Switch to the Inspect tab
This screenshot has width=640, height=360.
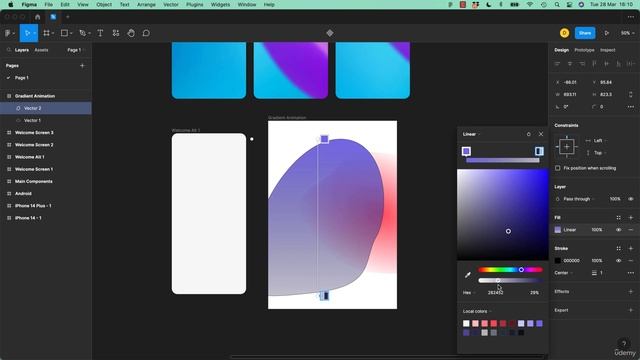607,50
